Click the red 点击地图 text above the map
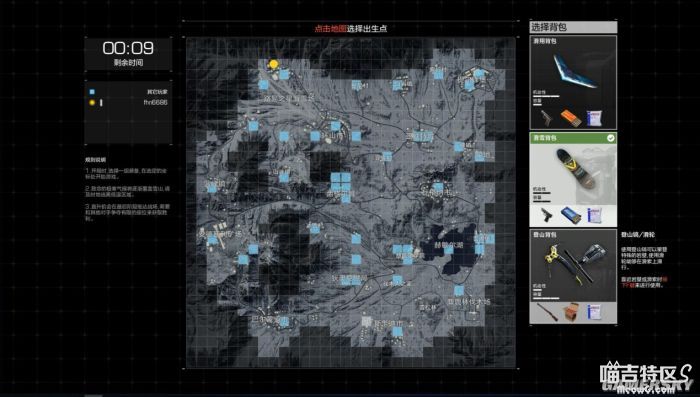 pyautogui.click(x=330, y=29)
